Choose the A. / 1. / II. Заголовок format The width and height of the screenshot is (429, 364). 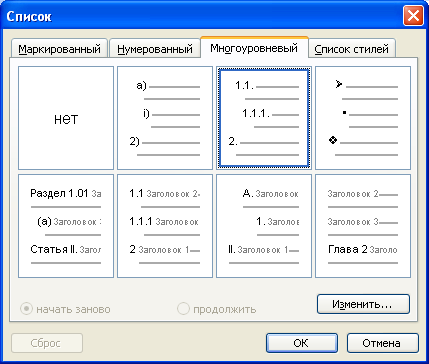(x=264, y=226)
